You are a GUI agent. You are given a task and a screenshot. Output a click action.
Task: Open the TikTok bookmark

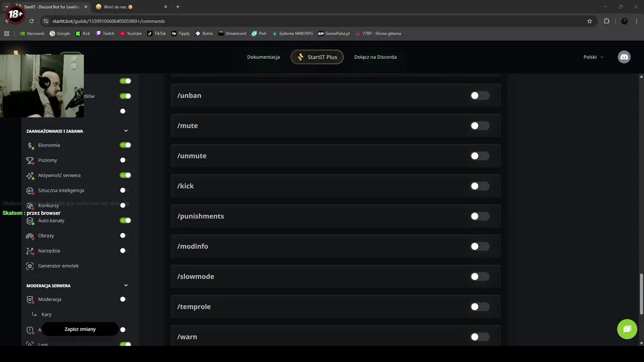[156, 34]
